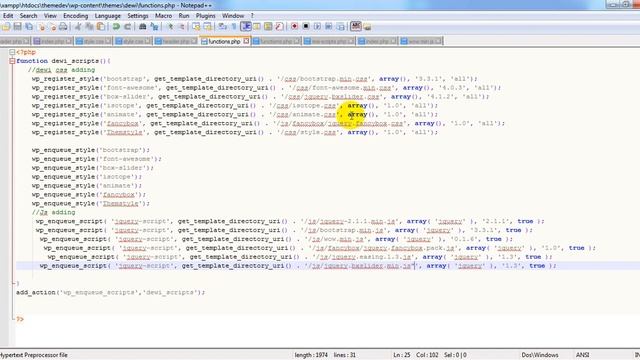Viewport: 640px width, 360px height.
Task: Open the Settings menu
Action: 138,16
